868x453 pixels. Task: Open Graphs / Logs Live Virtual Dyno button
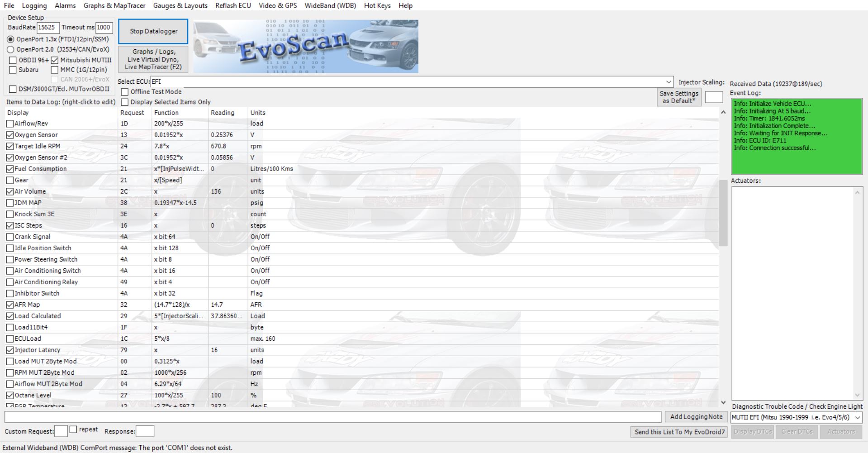pos(153,59)
